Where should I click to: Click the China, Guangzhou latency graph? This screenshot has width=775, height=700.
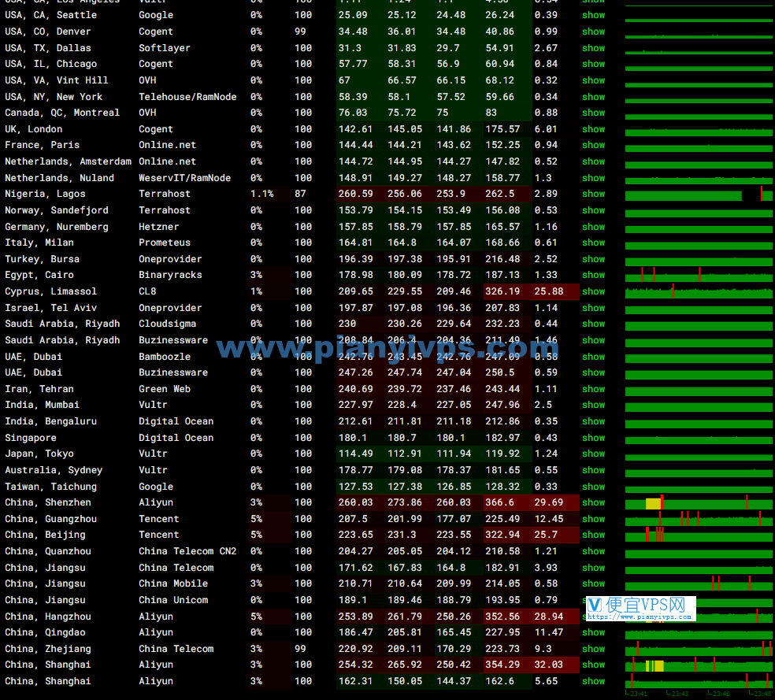699,519
